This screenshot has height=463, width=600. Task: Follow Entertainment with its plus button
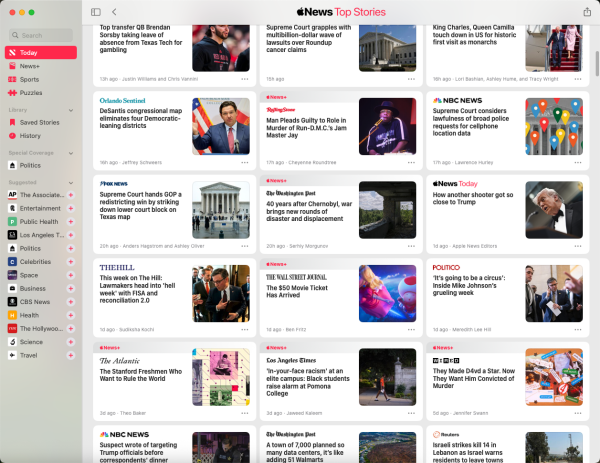[71, 208]
